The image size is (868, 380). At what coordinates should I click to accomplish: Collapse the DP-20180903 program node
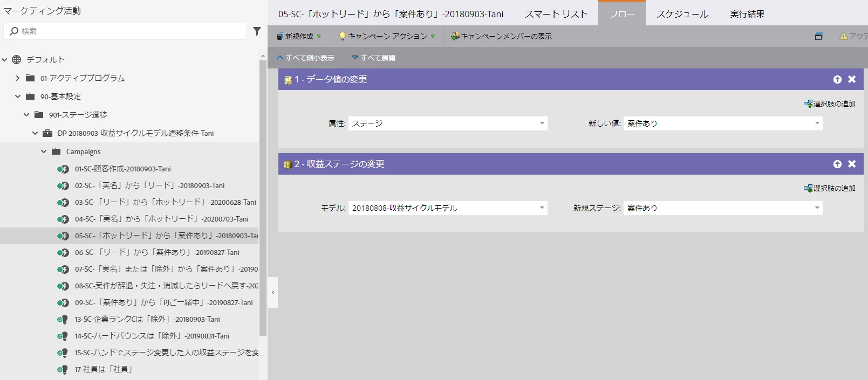(x=35, y=133)
